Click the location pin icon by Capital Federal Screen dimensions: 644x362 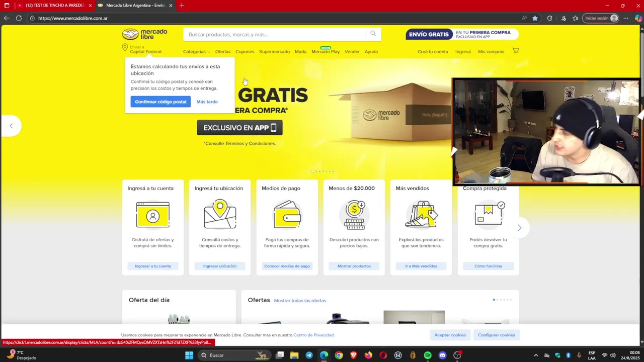pos(125,47)
